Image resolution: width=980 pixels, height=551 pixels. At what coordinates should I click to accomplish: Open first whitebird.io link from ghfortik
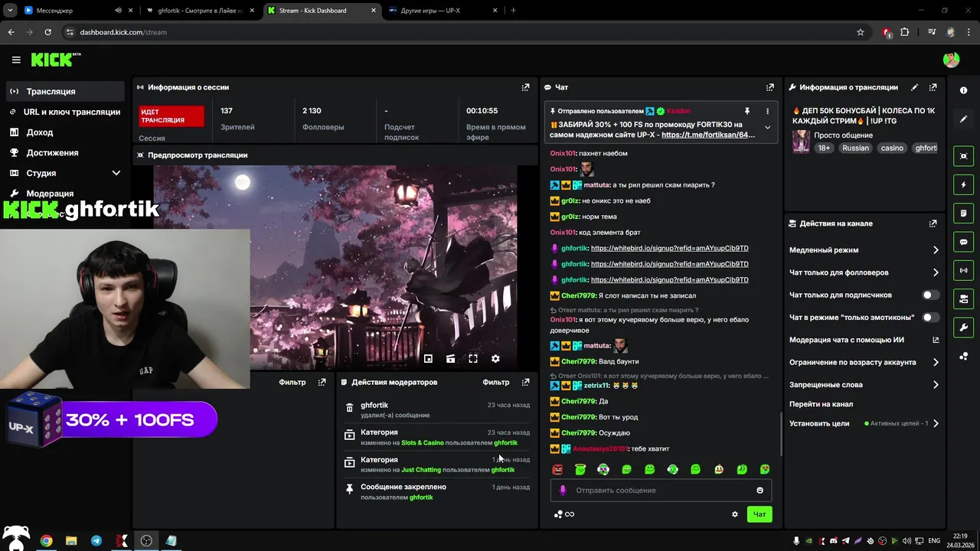[669, 248]
